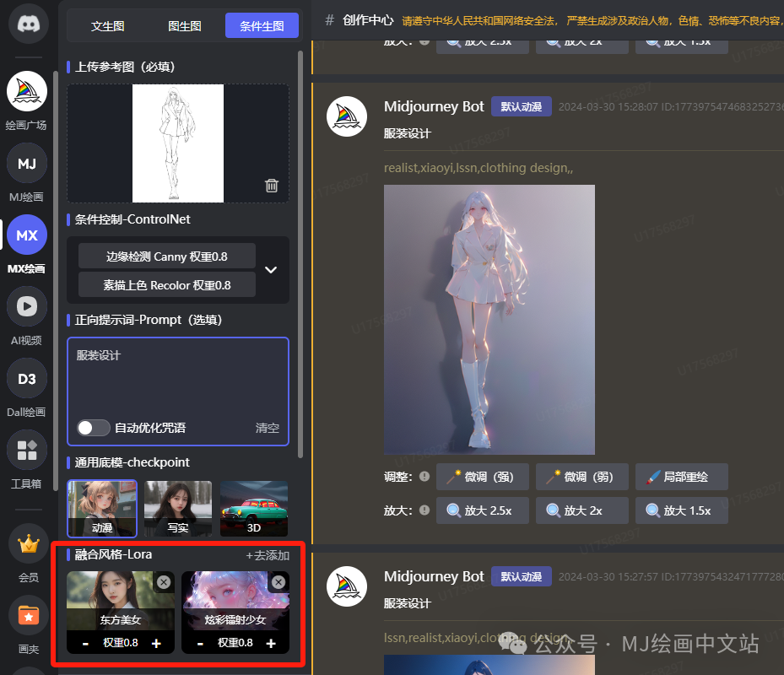This screenshot has width=784, height=675.
Task: Select the 写实 checkpoint thumbnail
Action: coord(177,509)
